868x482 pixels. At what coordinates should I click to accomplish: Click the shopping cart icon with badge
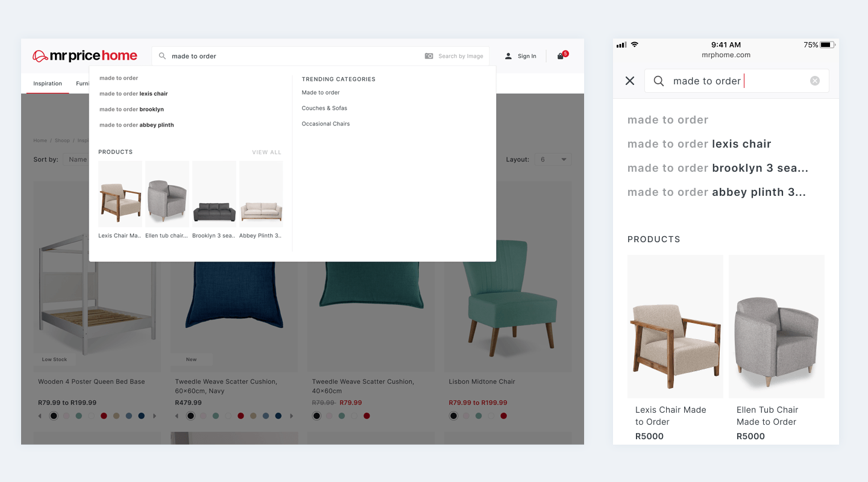561,55
